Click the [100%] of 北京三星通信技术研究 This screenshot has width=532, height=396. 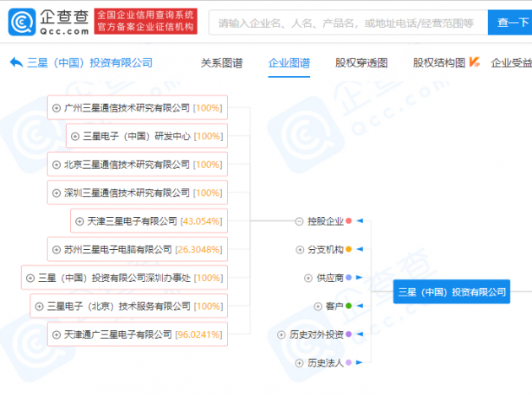click(x=208, y=165)
